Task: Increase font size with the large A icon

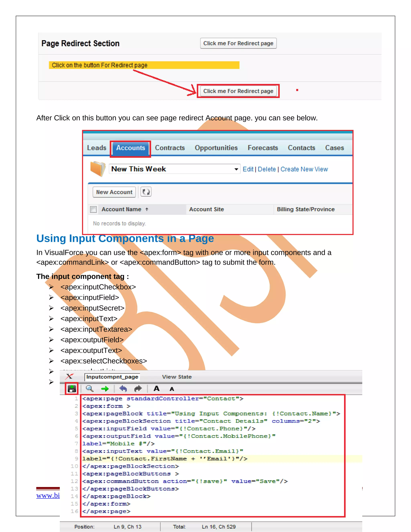Action: coord(157,388)
